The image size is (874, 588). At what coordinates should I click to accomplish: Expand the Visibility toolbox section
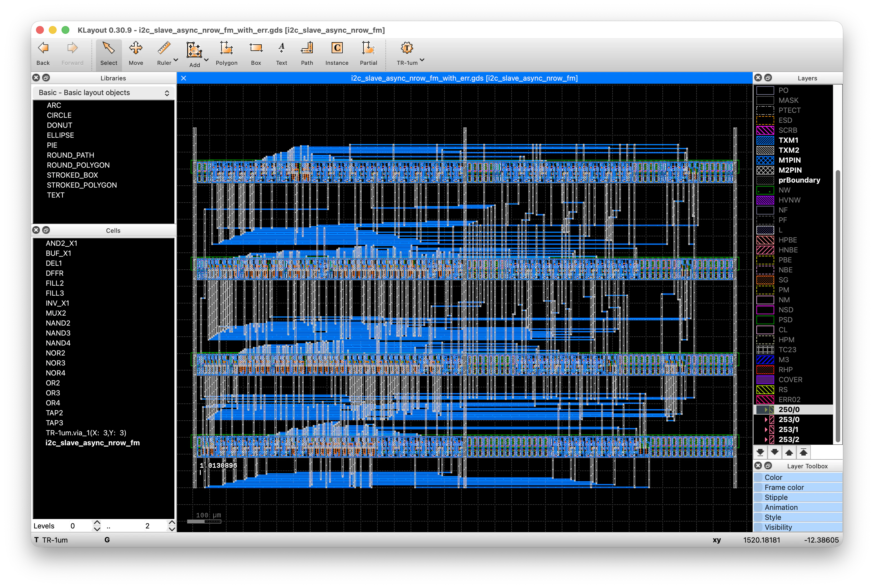pos(798,527)
